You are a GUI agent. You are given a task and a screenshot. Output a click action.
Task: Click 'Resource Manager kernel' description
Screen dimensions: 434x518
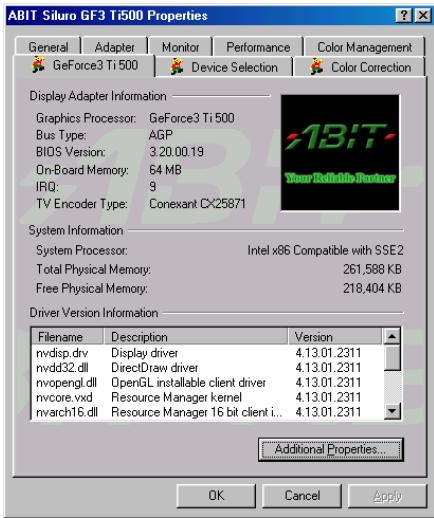tap(176, 397)
